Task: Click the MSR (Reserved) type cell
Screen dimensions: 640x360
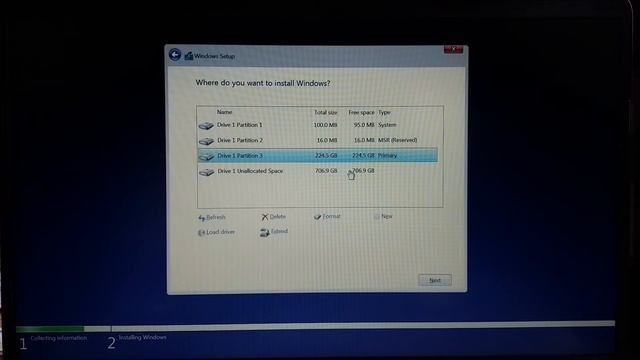Action: [x=398, y=140]
